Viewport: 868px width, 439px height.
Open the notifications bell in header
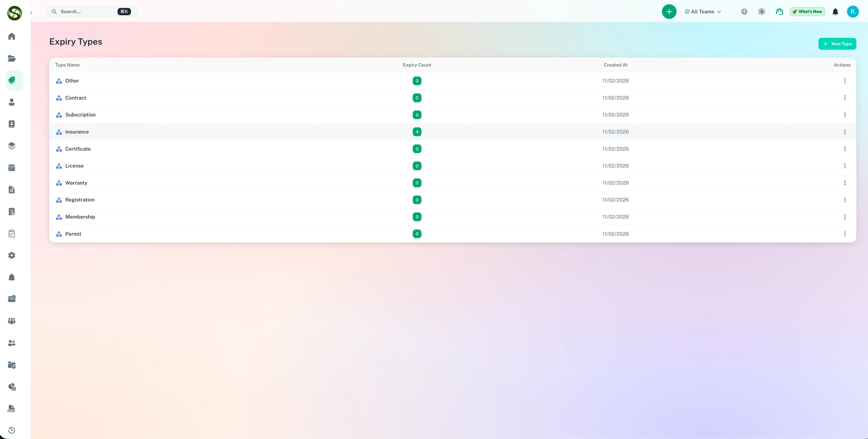click(835, 12)
